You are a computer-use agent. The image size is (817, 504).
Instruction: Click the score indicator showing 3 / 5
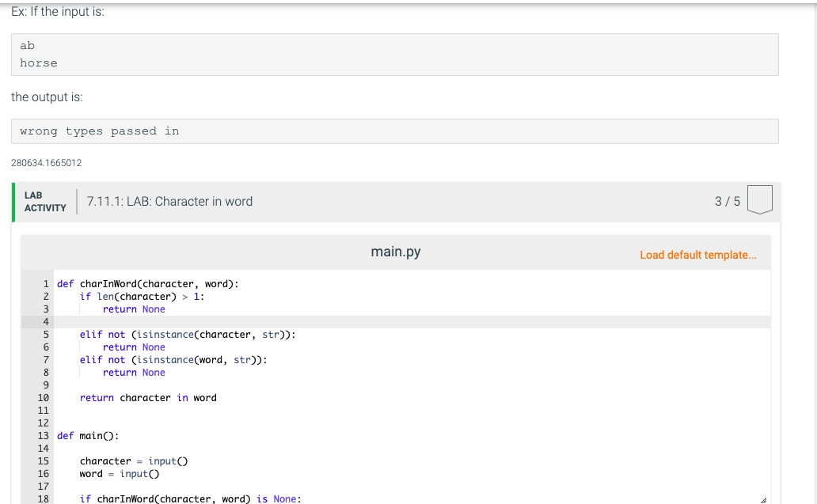coord(728,201)
